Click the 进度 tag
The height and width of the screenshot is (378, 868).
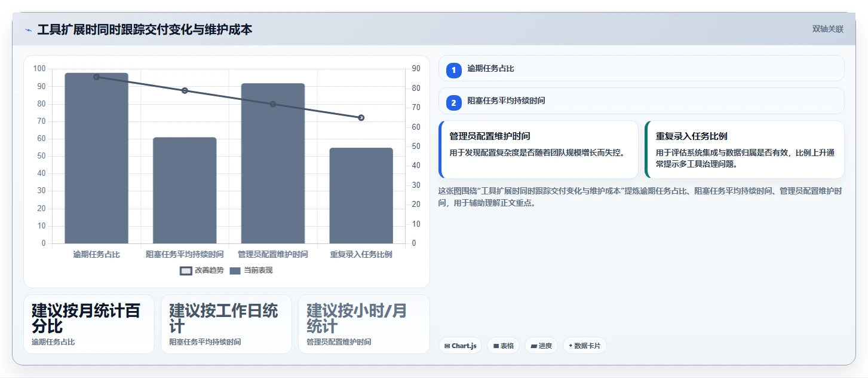(541, 346)
